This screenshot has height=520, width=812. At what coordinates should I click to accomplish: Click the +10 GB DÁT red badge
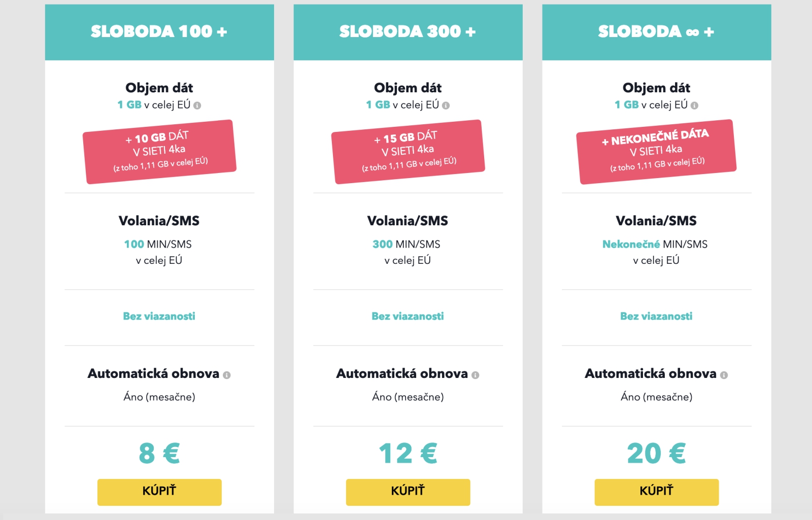point(159,152)
